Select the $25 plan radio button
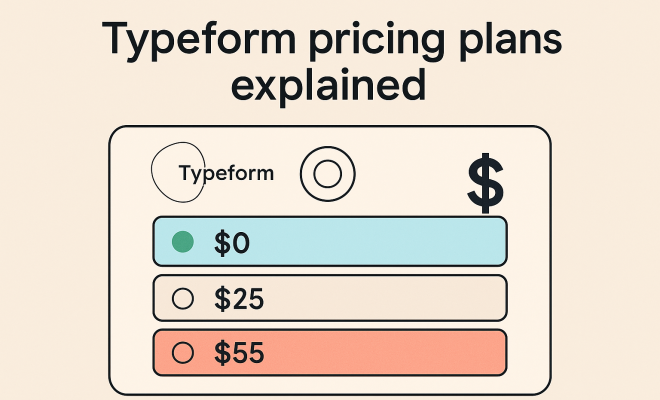660x400 pixels. click(183, 299)
